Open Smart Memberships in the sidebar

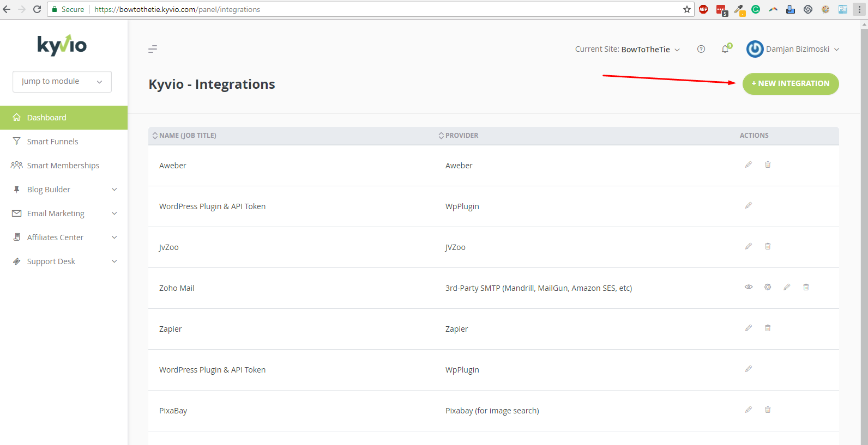tap(64, 166)
